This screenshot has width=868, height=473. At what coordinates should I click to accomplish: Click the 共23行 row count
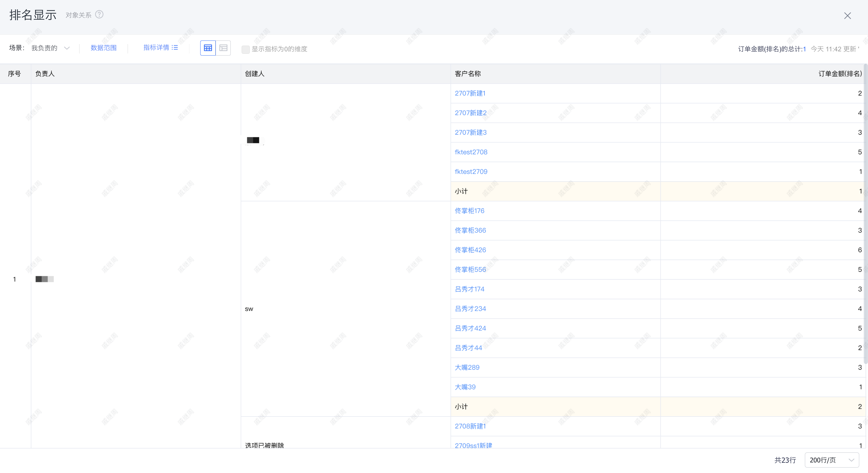[785, 460]
